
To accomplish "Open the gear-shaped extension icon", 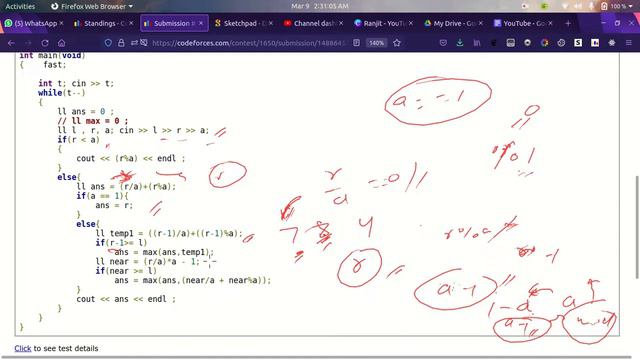I will tap(611, 43).
